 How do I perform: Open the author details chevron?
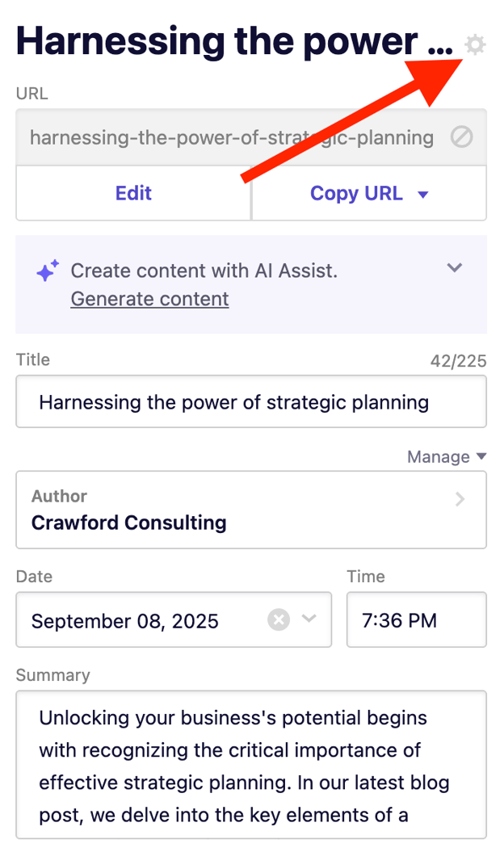(460, 500)
